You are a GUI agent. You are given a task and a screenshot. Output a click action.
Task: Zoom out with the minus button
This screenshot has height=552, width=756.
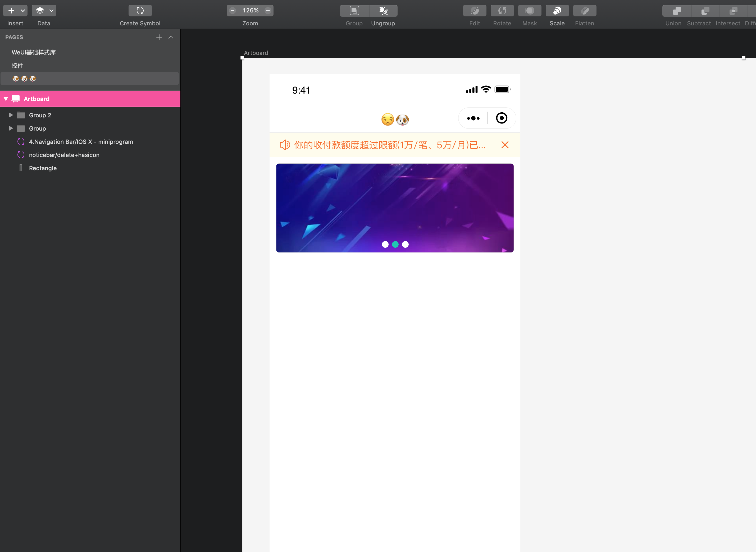pyautogui.click(x=233, y=11)
